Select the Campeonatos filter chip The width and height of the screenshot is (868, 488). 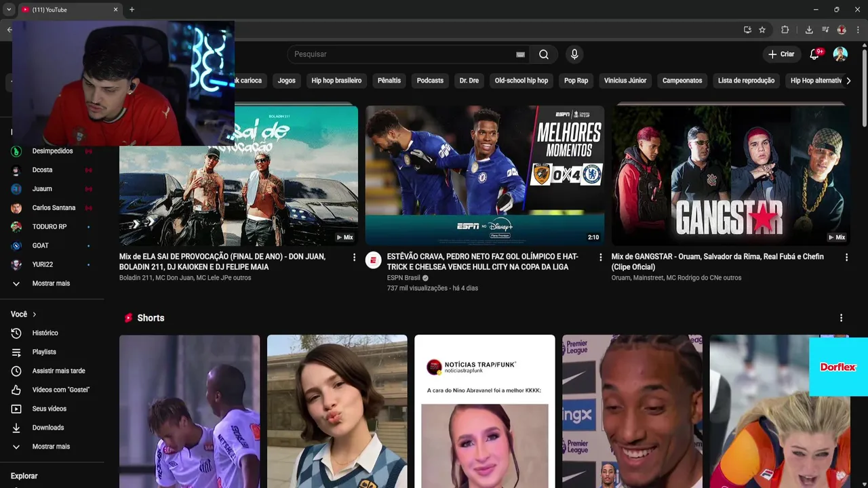point(682,81)
